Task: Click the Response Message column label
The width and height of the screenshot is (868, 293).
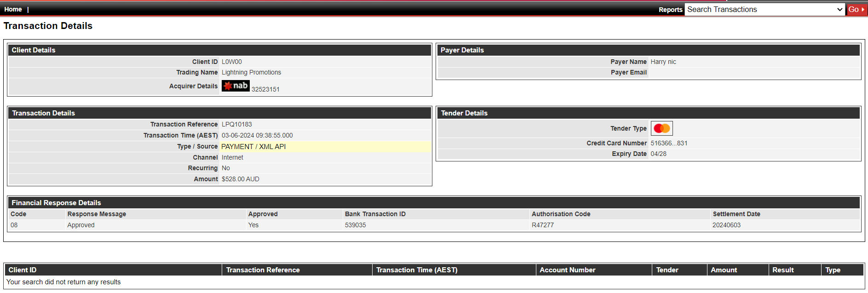Action: click(x=97, y=214)
